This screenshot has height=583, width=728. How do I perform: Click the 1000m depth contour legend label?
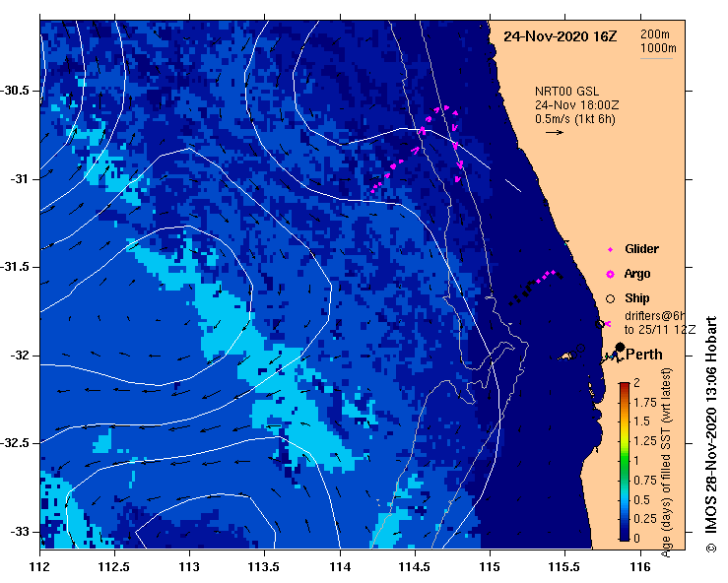[x=658, y=48]
